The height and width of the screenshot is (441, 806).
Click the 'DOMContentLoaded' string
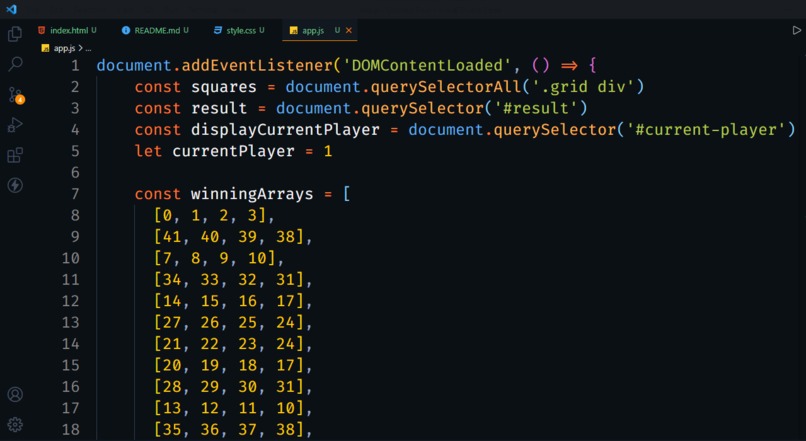point(428,65)
